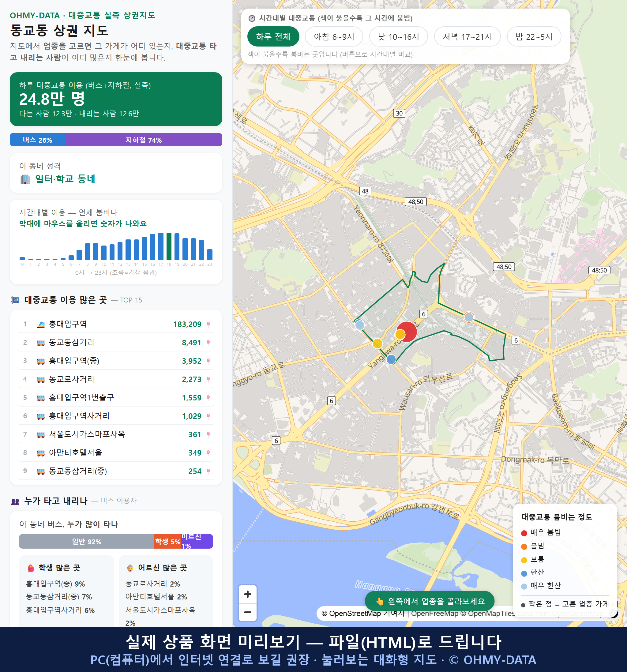
Task: Click the map pin for 홍대입구역 row
Action: pos(208,325)
